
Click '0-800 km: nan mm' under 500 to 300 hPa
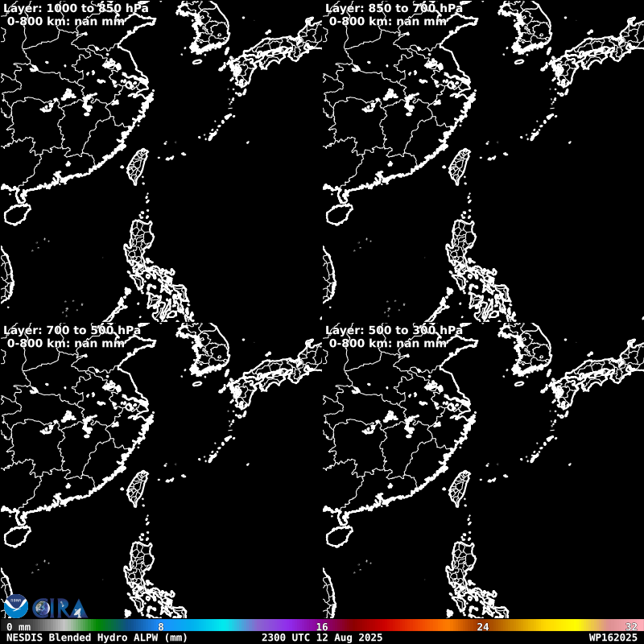[388, 344]
